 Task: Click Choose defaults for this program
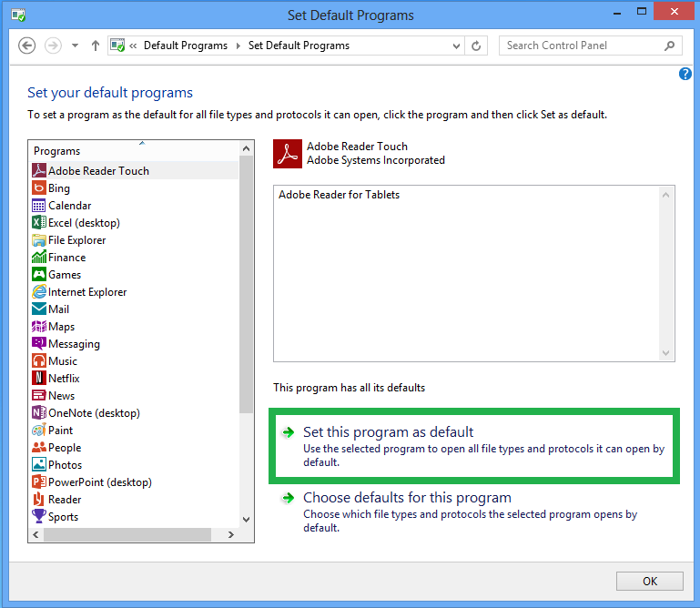(x=474, y=512)
